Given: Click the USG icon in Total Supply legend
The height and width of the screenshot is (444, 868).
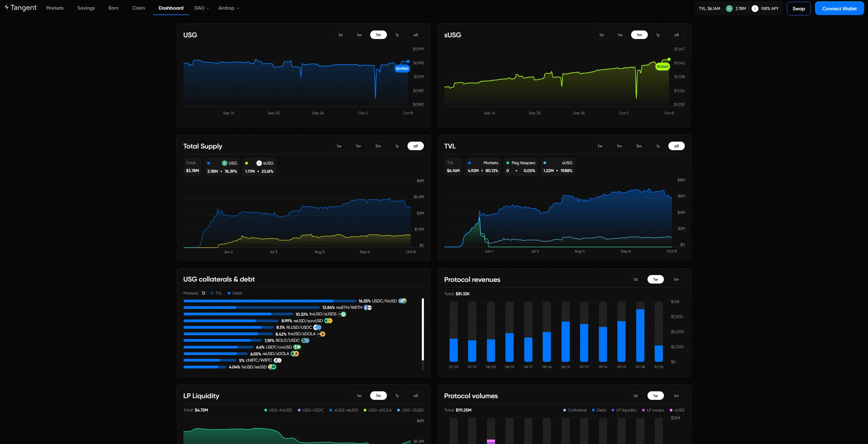Looking at the screenshot, I should pos(224,163).
